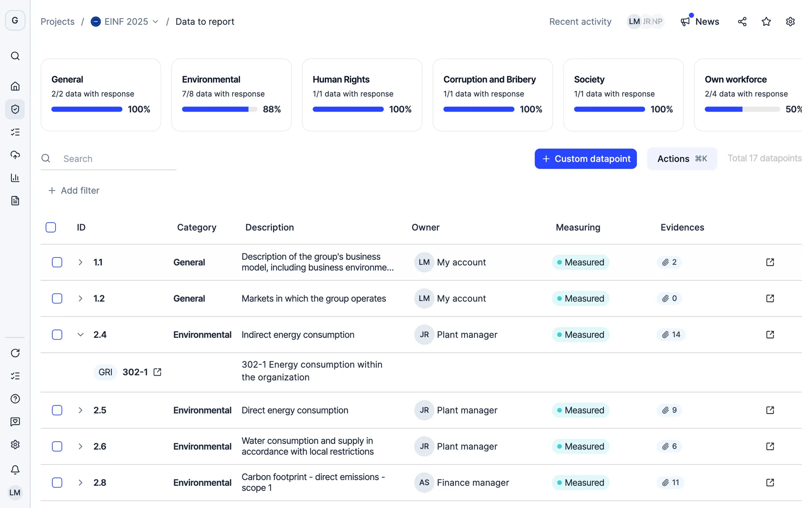Open the cloud upload sidebar icon
The image size is (812, 508).
(x=15, y=155)
